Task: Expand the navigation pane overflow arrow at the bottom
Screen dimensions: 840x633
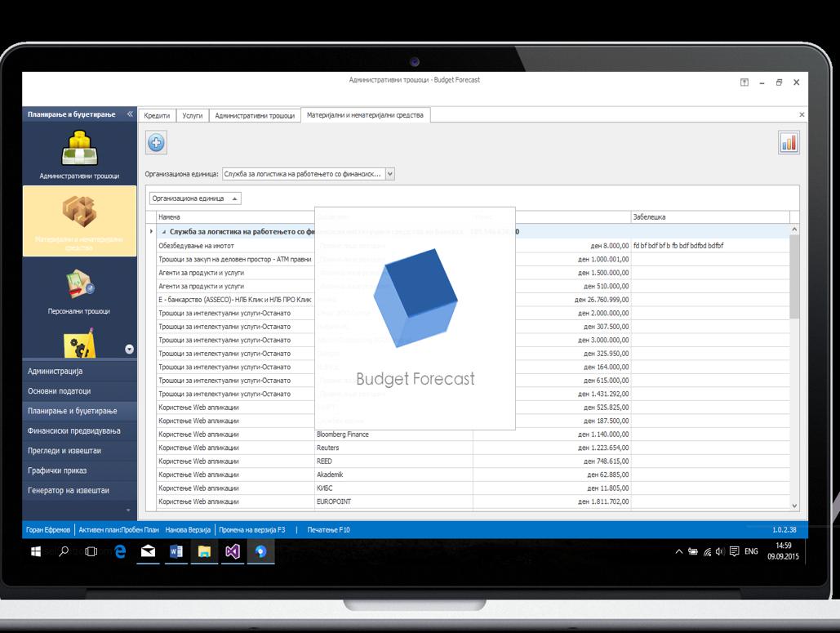Action: point(128,510)
